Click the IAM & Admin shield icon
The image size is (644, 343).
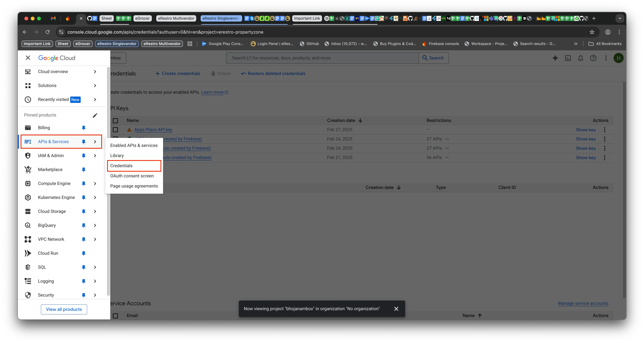(28, 155)
